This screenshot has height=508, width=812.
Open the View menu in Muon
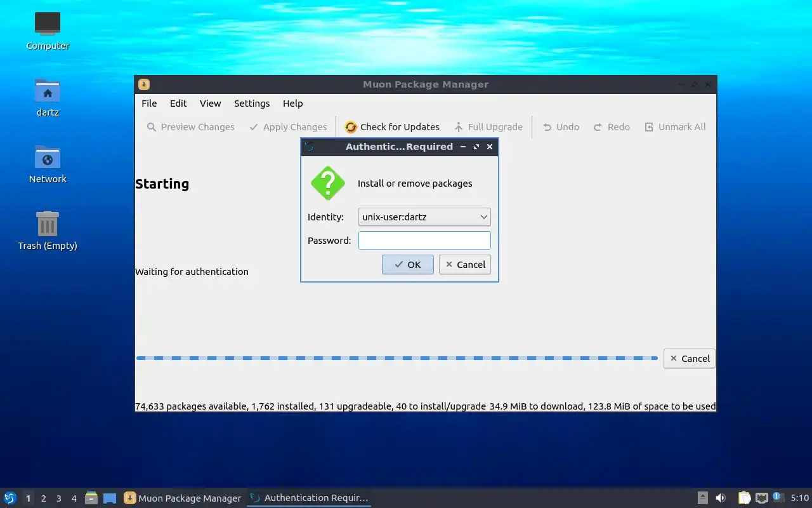(211, 104)
